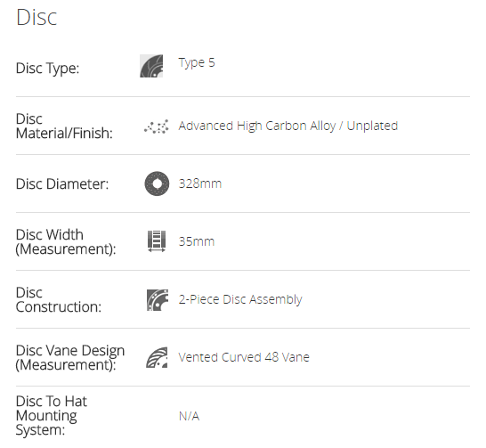Click the Disc Type slotted rotor icon
Viewport: 486px width, 448px height.
click(x=151, y=66)
